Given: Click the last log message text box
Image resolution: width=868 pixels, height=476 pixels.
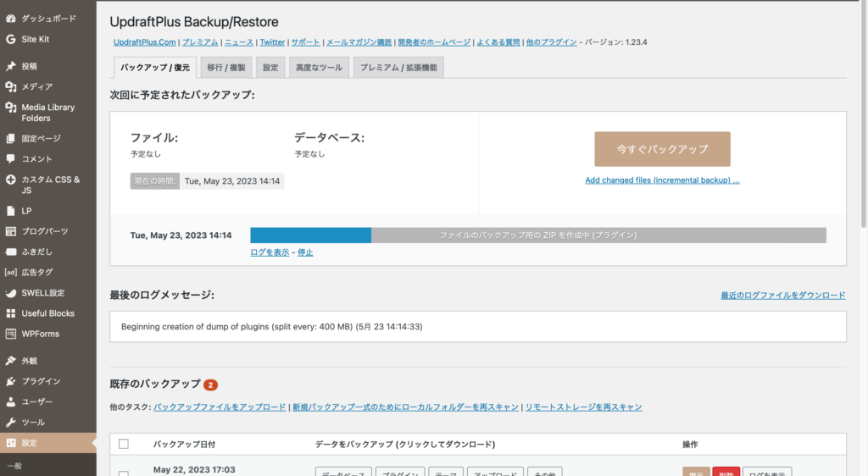Looking at the screenshot, I should tap(478, 327).
